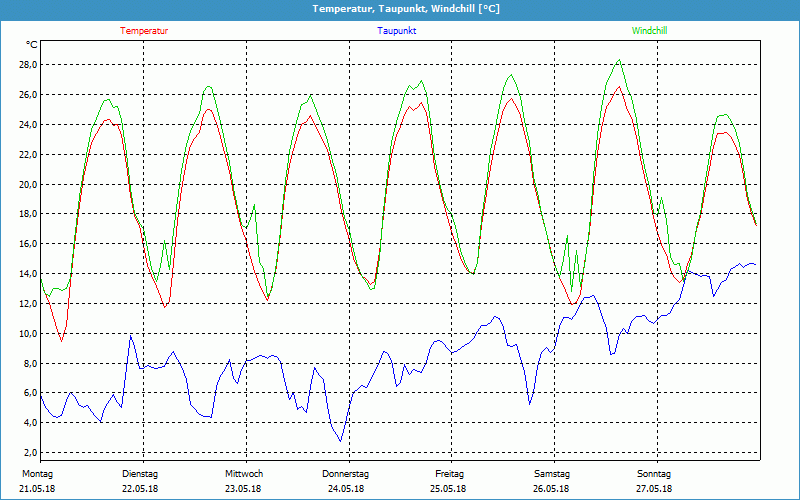Click the 12,0 y-axis value
This screenshot has height=500, width=800.
28,304
